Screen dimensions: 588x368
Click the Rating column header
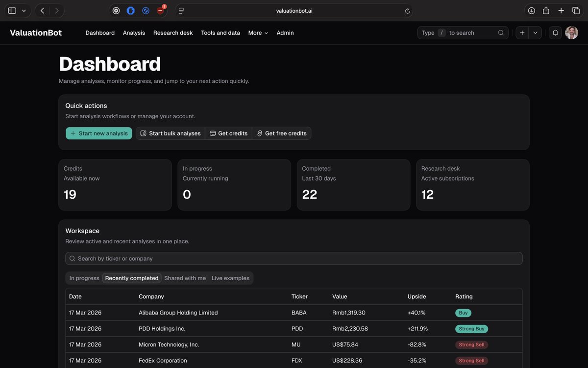pyautogui.click(x=464, y=296)
